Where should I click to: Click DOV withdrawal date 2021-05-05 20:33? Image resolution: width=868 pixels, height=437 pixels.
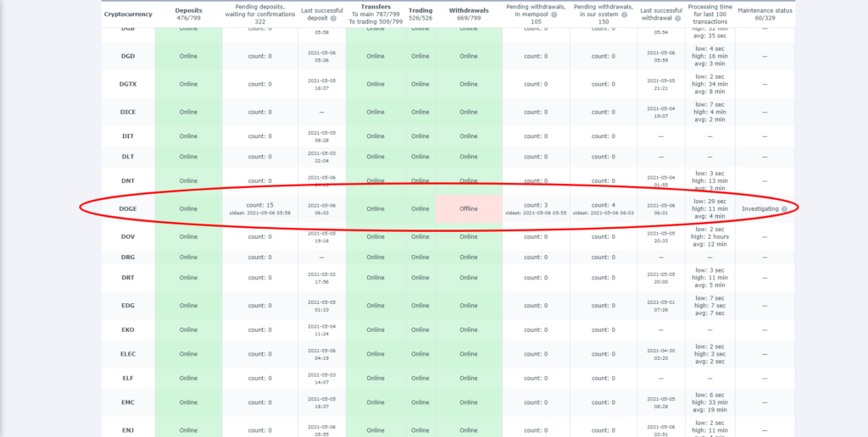pyautogui.click(x=661, y=237)
